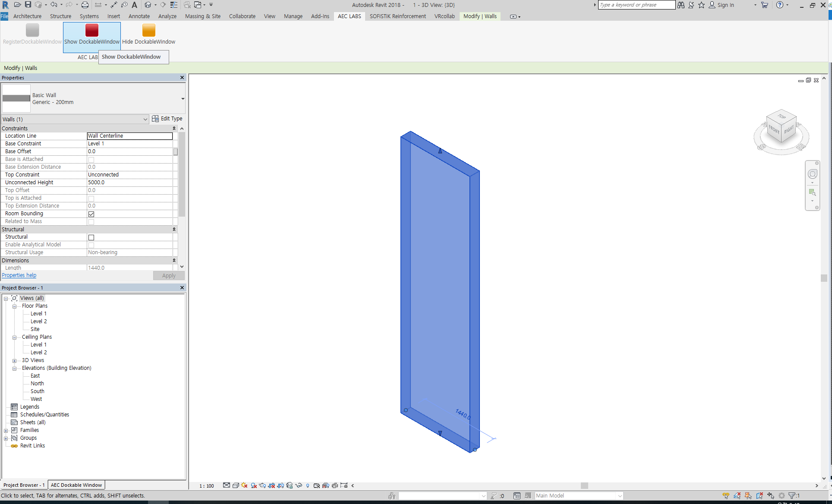Enable the Structural checkbox
This screenshot has height=504, width=832.
[91, 237]
